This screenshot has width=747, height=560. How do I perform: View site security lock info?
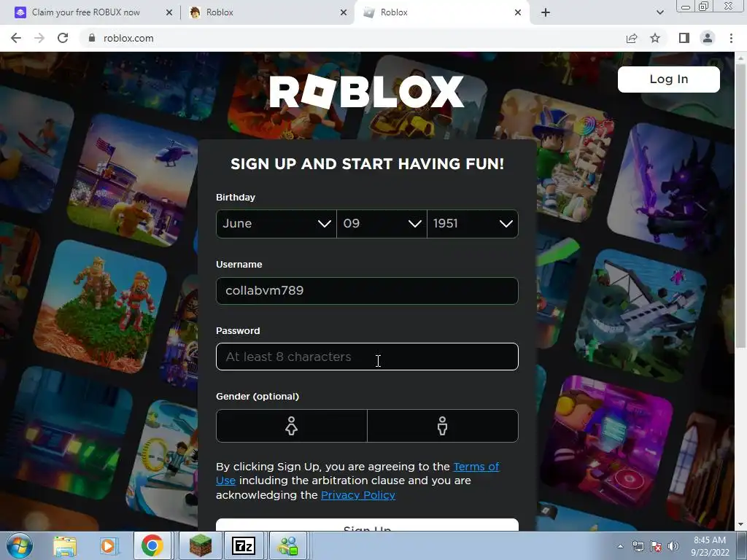pyautogui.click(x=92, y=38)
